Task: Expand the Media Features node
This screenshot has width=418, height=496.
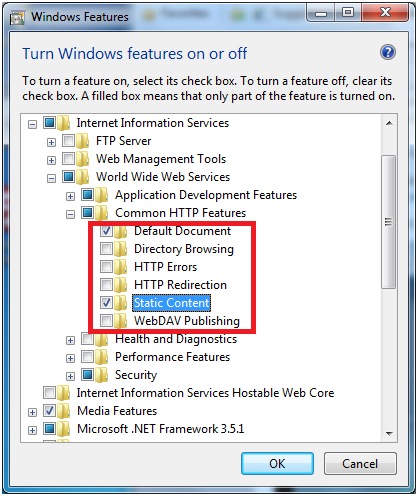Action: pyautogui.click(x=32, y=413)
